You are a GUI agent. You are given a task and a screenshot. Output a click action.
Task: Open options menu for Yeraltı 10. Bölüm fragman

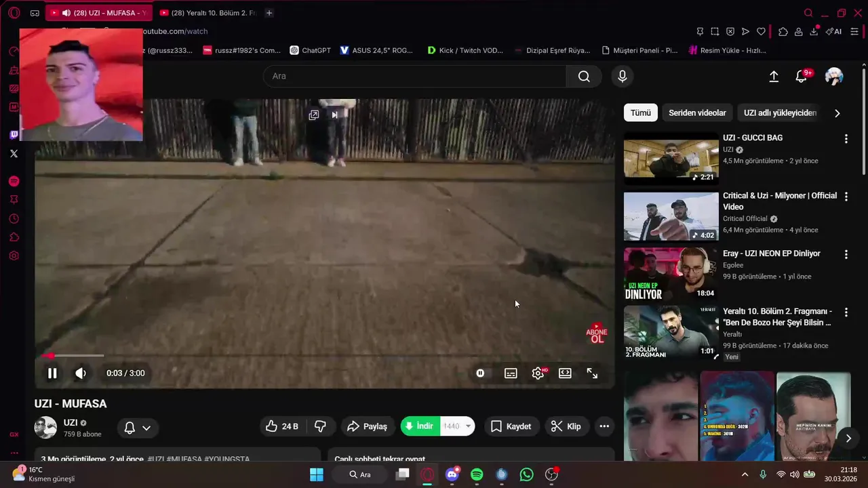click(846, 312)
